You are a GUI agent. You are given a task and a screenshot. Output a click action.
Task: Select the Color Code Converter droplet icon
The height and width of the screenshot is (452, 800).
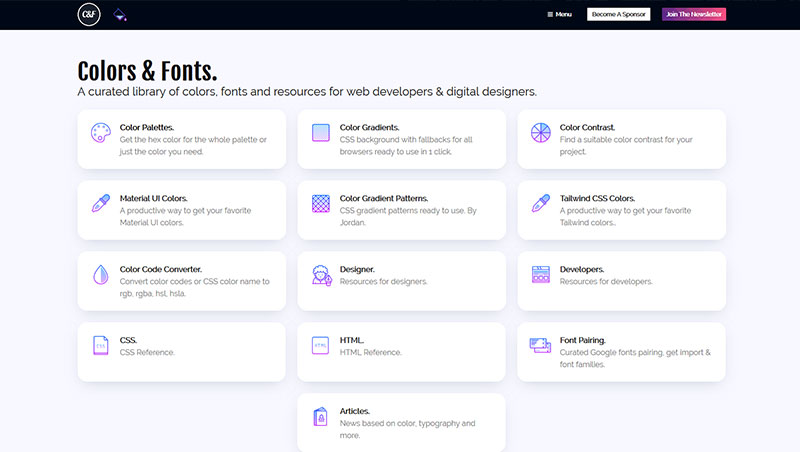coord(101,275)
